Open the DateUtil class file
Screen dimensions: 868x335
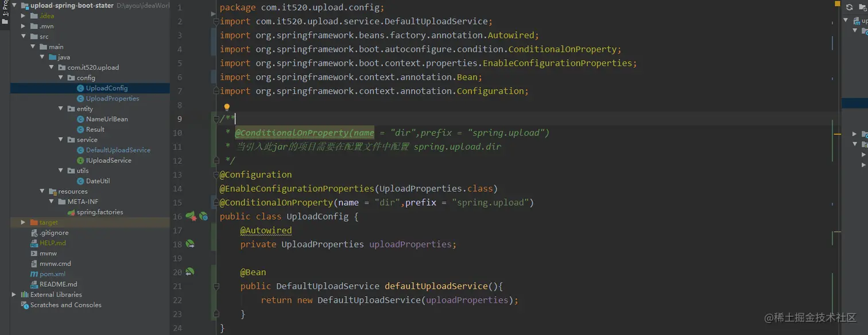98,181
